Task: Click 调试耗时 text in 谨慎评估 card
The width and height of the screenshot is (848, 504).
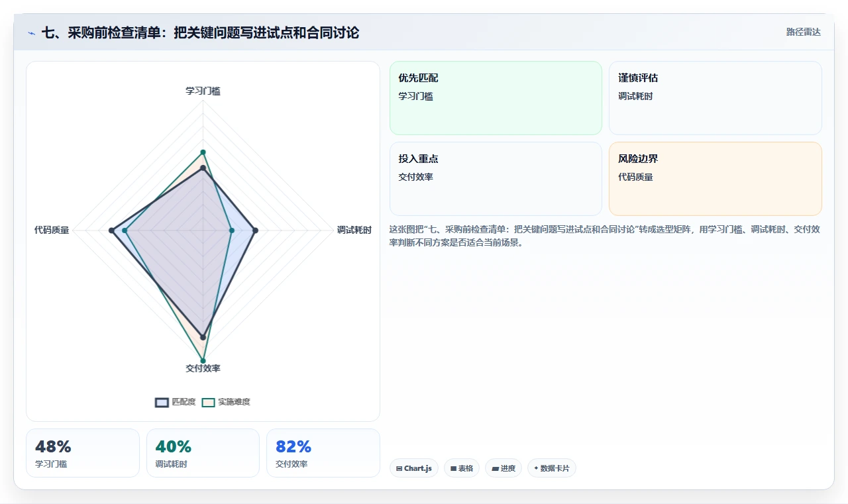Action: [x=635, y=96]
